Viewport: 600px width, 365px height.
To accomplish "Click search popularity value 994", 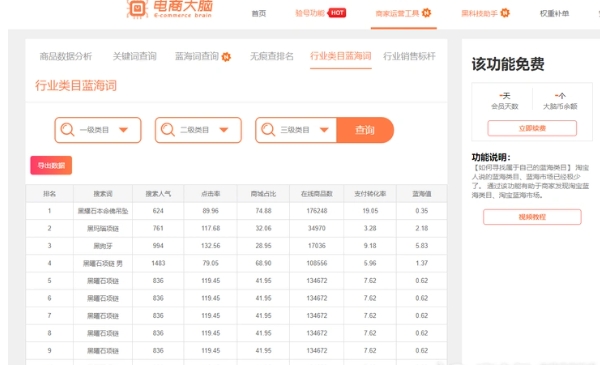I will pyautogui.click(x=158, y=246).
